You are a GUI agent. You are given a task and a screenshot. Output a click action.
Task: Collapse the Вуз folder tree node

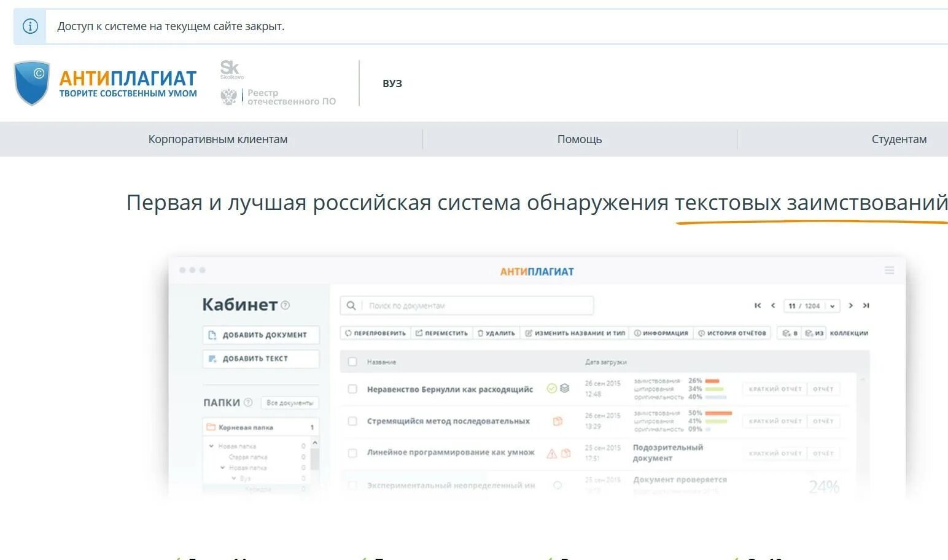click(233, 478)
